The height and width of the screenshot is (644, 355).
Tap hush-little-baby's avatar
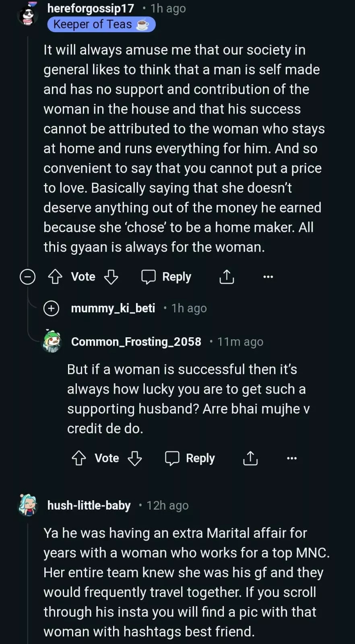(28, 505)
